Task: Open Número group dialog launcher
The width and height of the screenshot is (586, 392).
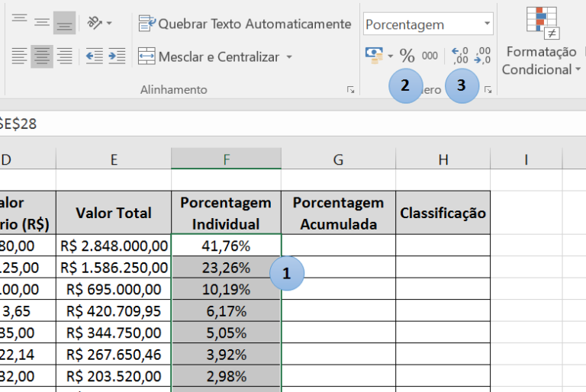Action: (x=488, y=90)
